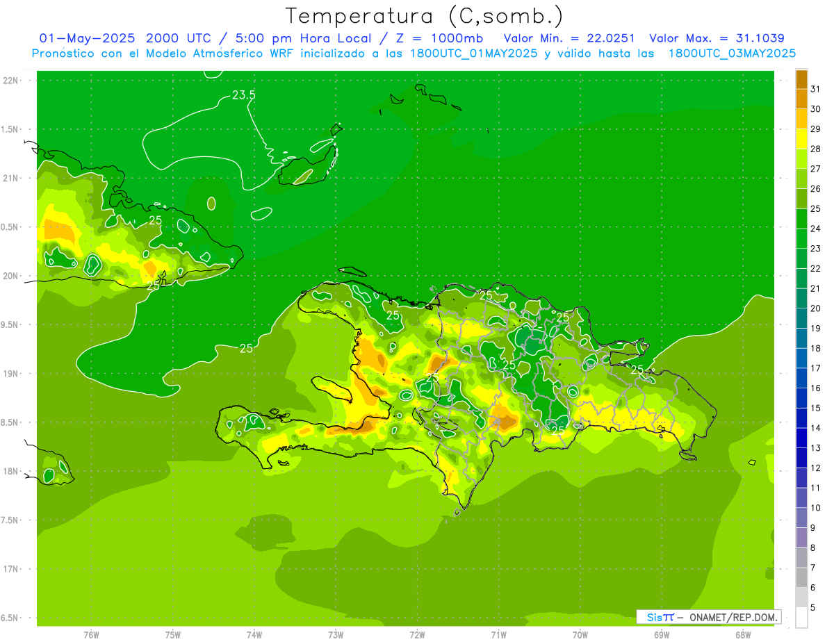Pick the legend swatch between 12 and 13
834x644 pixels.
tap(801, 458)
